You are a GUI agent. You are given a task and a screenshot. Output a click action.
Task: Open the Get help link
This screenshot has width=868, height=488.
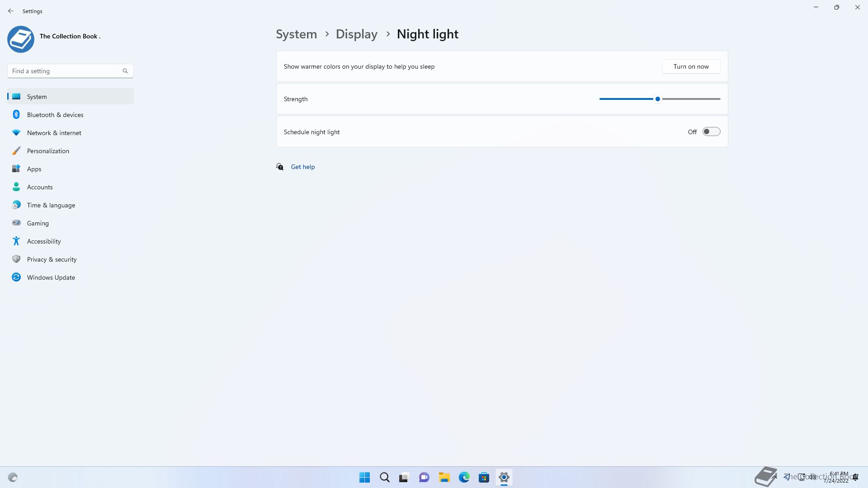coord(303,167)
